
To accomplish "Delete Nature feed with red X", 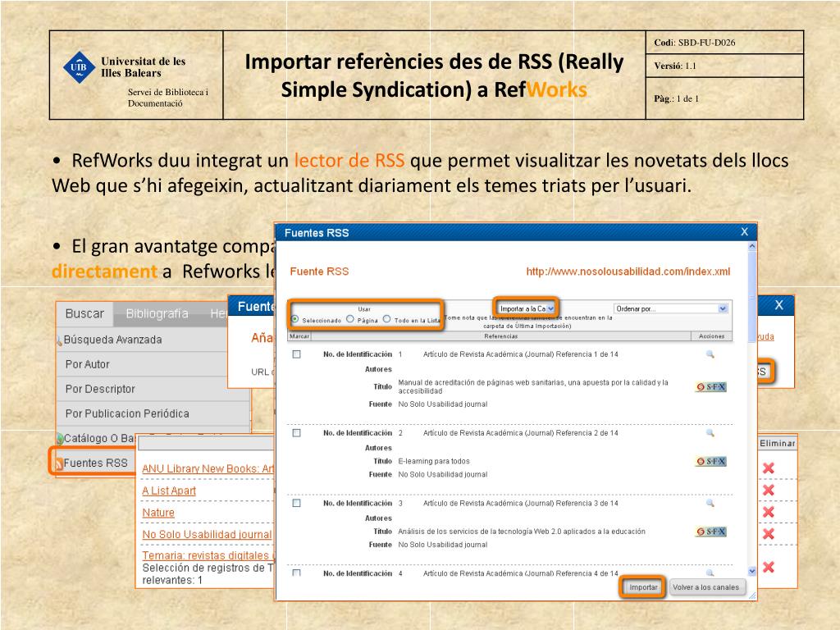I will click(x=768, y=512).
